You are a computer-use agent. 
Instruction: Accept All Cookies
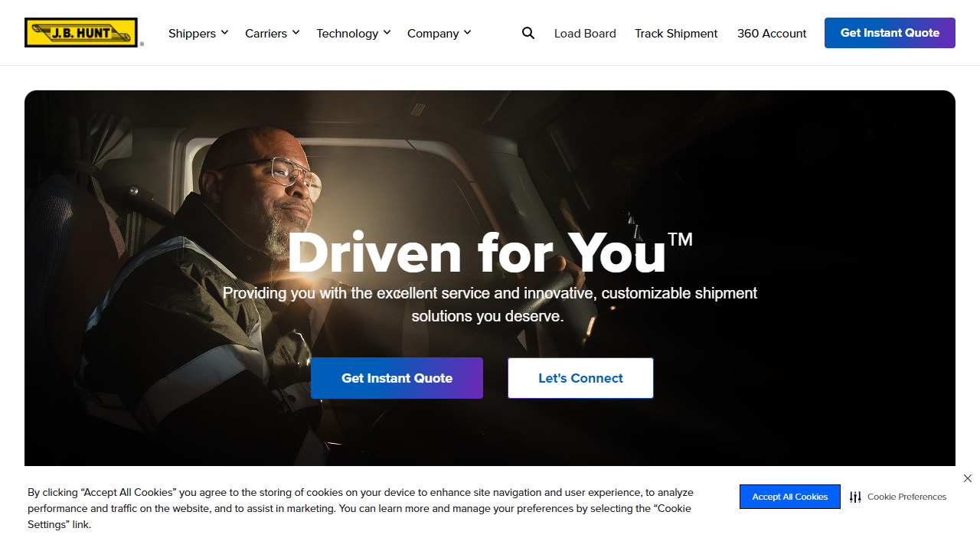(x=789, y=497)
